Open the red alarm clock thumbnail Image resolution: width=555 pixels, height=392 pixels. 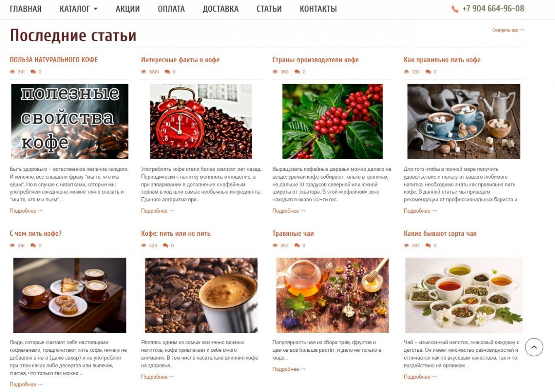(201, 121)
